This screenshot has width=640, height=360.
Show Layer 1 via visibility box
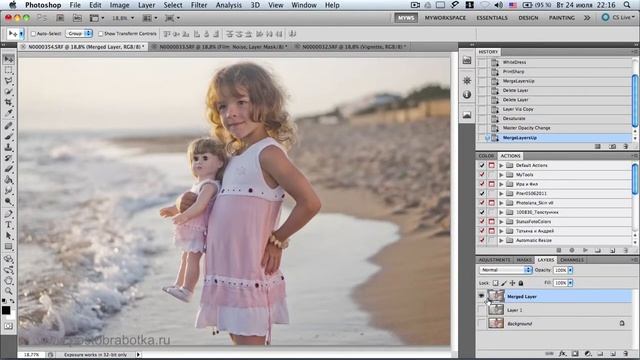(482, 310)
